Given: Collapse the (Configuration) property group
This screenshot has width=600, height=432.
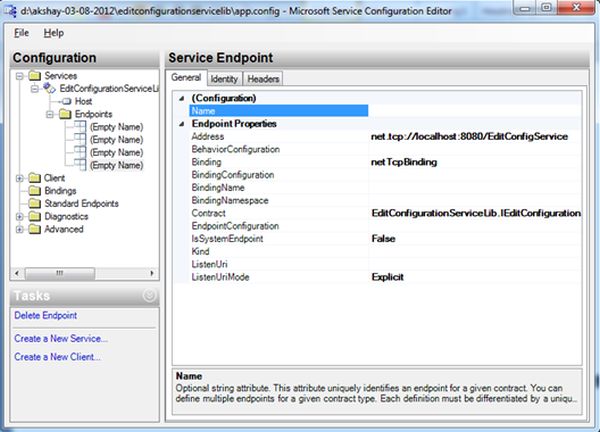Looking at the screenshot, I should tap(182, 98).
